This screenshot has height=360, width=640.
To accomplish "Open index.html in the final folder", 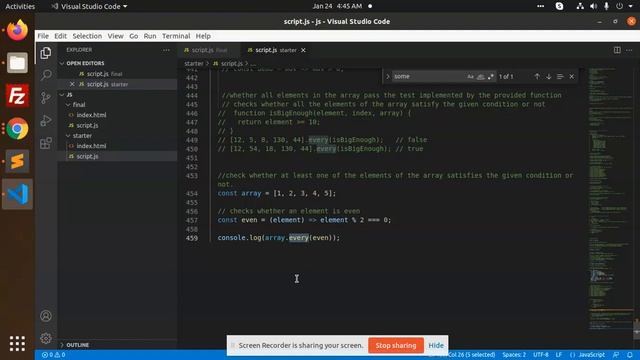I will click(91, 115).
